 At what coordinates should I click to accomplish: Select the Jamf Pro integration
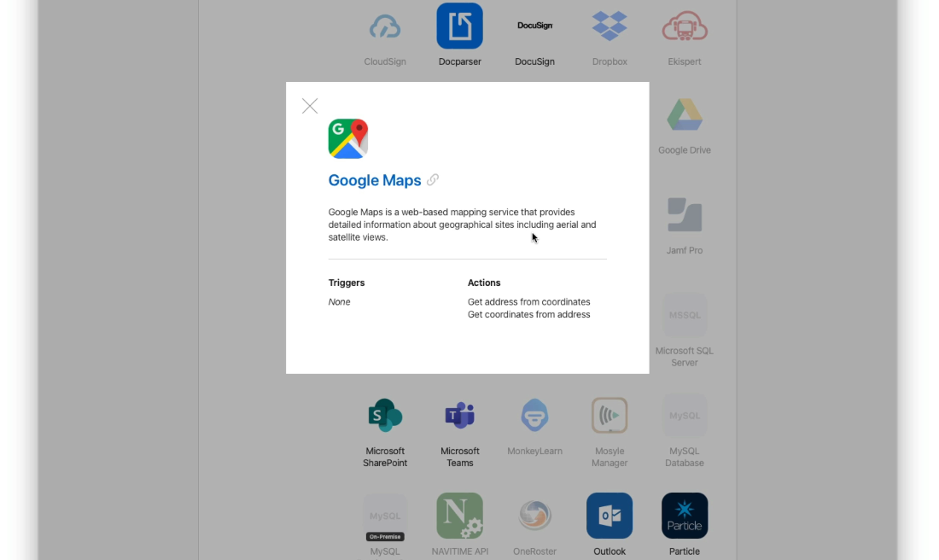click(685, 215)
